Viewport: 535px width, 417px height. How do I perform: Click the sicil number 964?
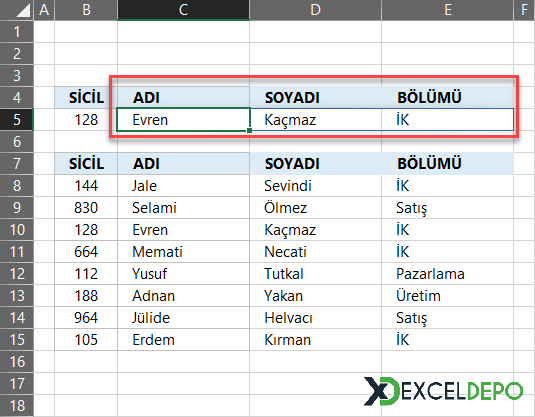pyautogui.click(x=86, y=318)
